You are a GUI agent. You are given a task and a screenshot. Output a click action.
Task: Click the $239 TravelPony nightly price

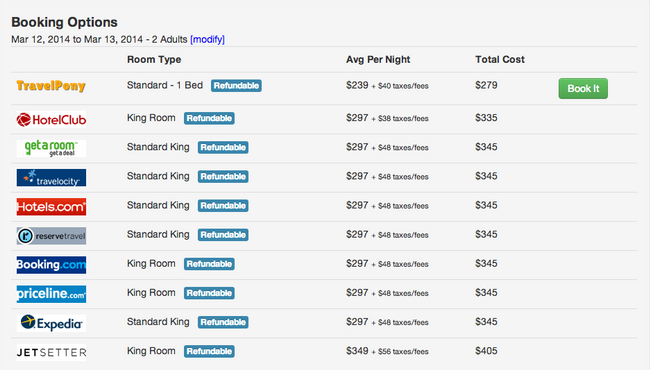tap(357, 85)
